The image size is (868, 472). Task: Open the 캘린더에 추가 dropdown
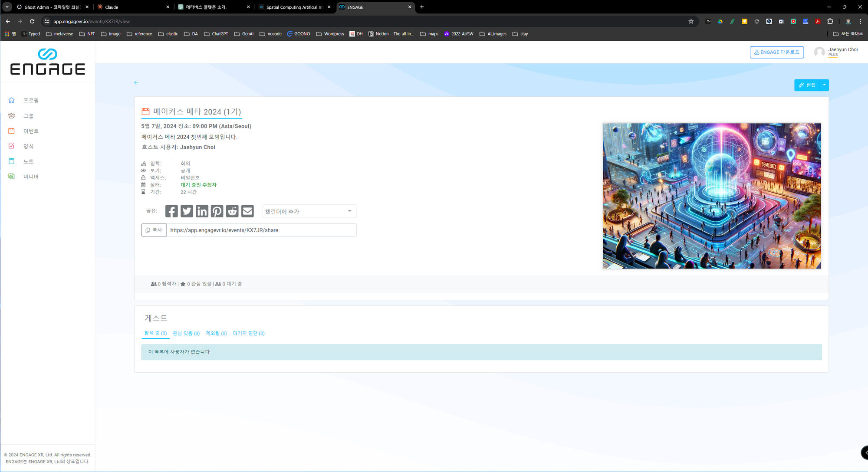pos(309,211)
